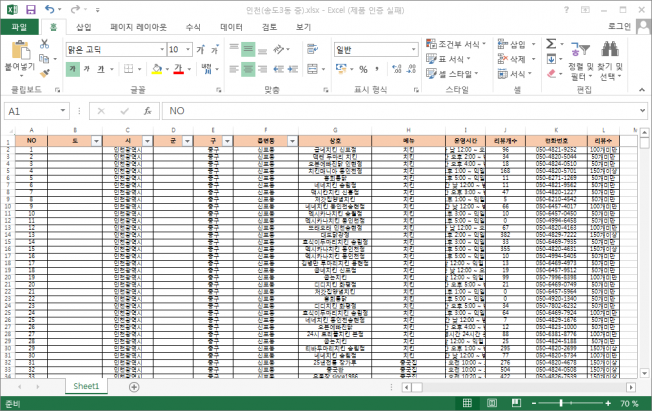
Task: Open the font size dropdown
Action: pyautogui.click(x=188, y=50)
